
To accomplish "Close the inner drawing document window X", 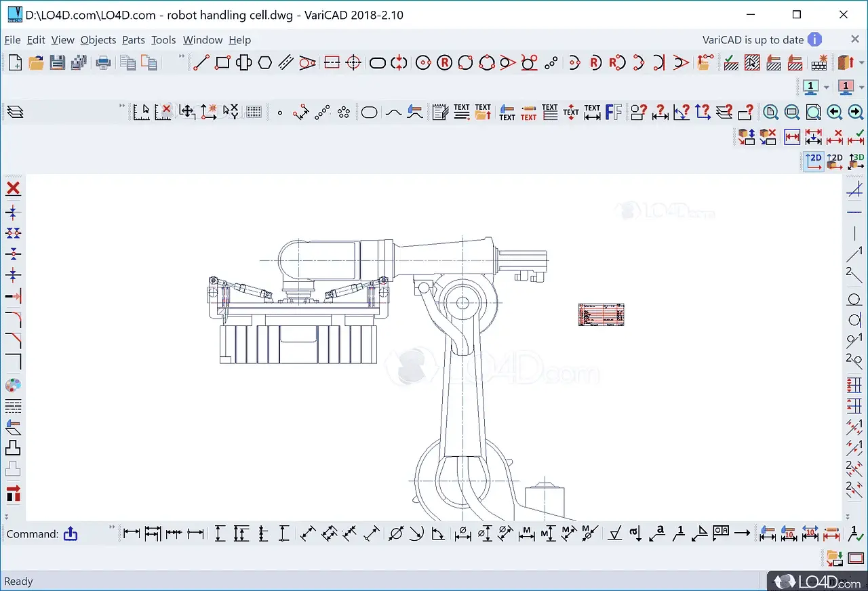I will pos(855,39).
